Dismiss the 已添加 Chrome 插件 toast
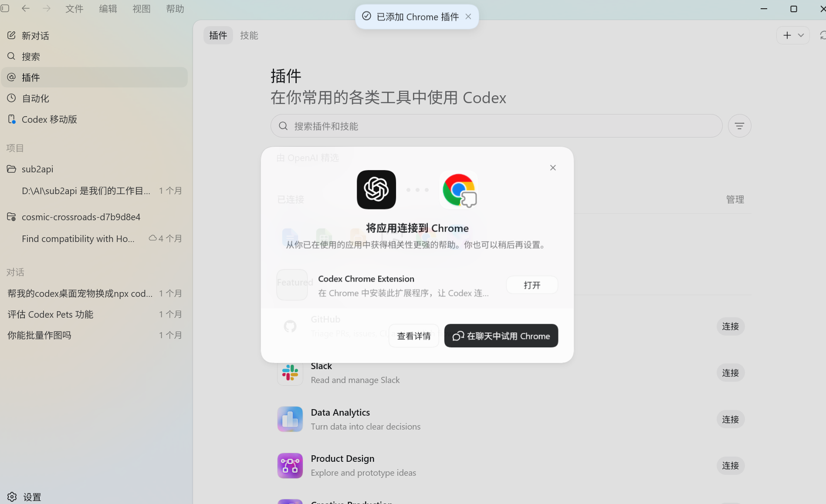The width and height of the screenshot is (826, 504). click(x=468, y=17)
